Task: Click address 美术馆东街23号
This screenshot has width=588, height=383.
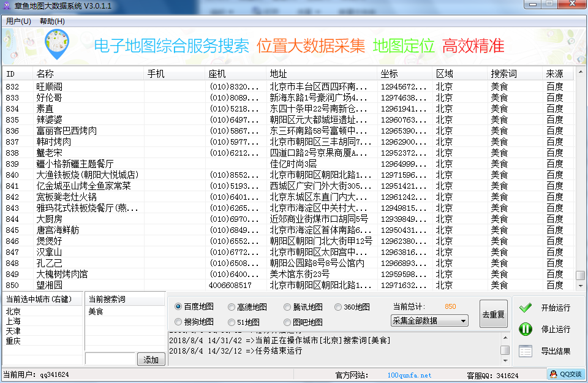Action: [300, 274]
